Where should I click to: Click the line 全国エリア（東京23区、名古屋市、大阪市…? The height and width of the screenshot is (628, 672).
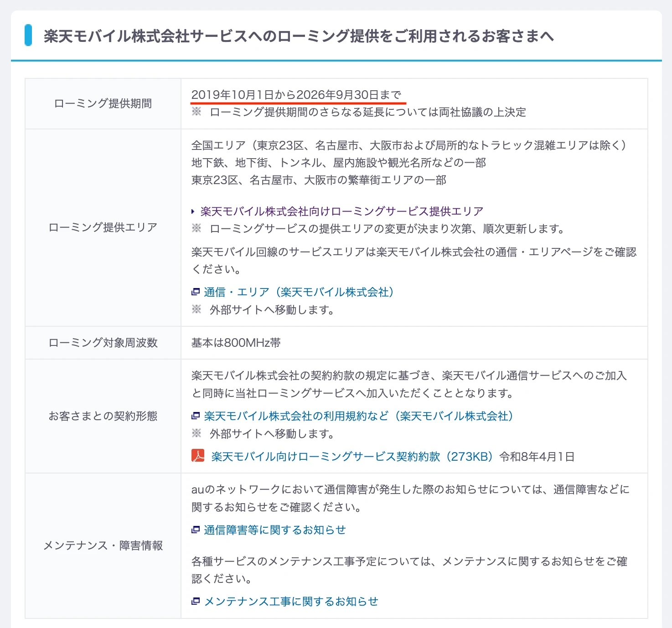coord(409,145)
